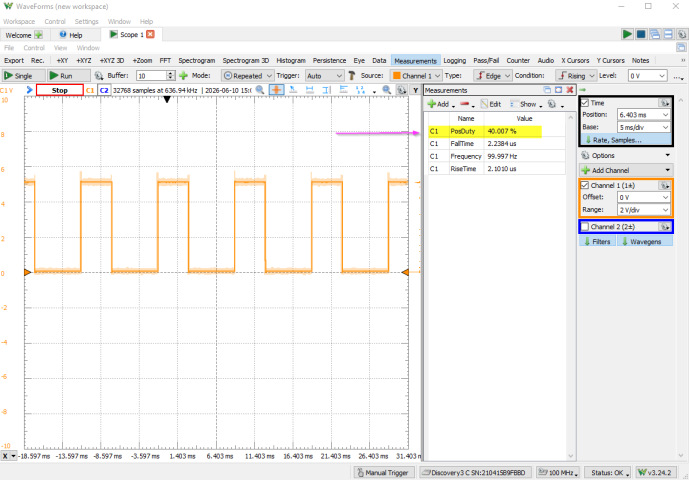Screen dimensions: 689x480
Task: Click the green arrow icon above Time panel
Action: coord(583,90)
